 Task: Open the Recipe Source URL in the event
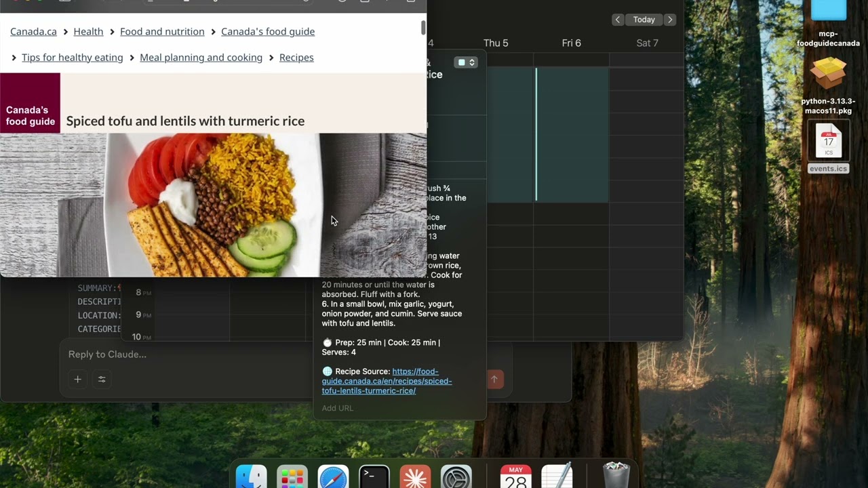pos(387,381)
